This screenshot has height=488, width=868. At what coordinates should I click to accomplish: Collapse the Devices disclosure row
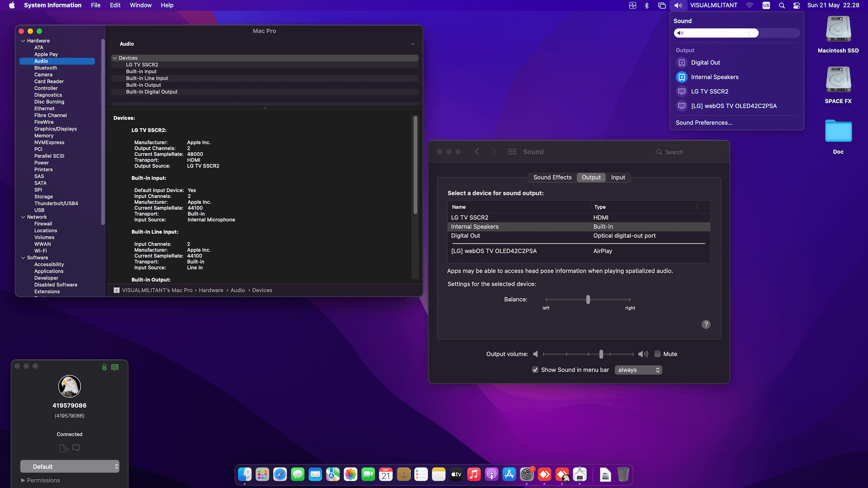click(x=115, y=58)
